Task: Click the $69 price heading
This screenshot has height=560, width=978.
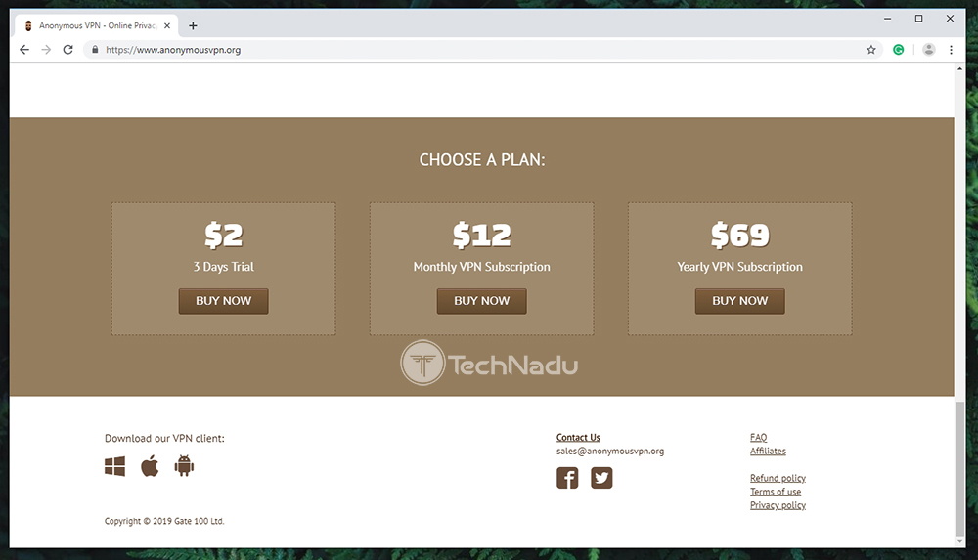Action: click(739, 236)
